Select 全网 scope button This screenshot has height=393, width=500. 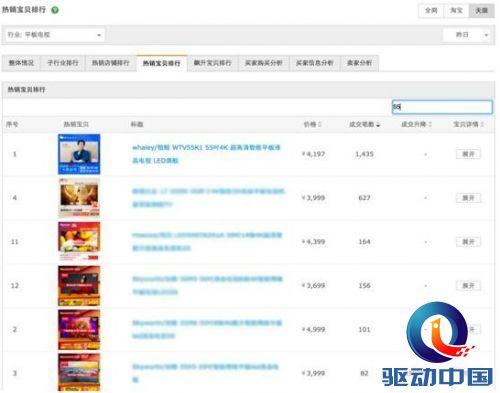tap(431, 11)
